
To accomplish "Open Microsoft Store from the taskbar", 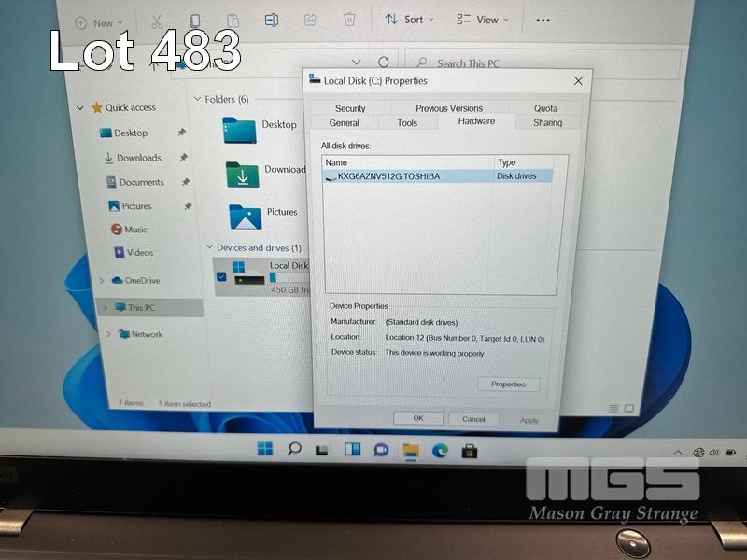I will (470, 451).
